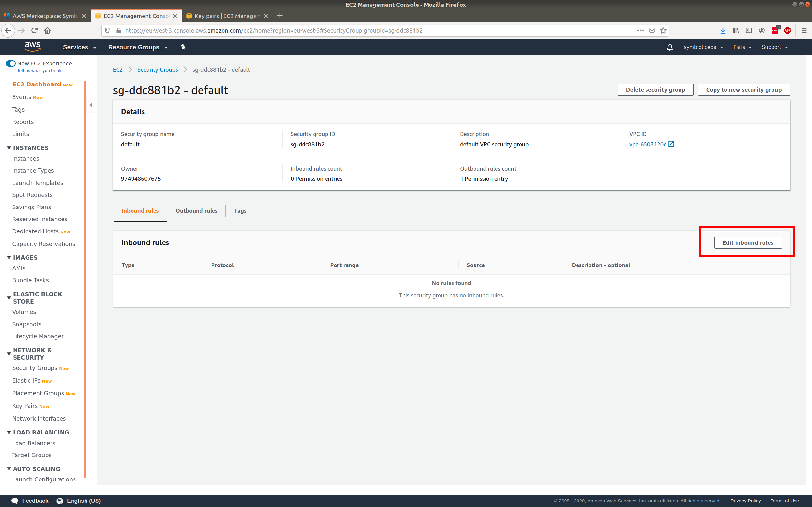
Task: Open the Firefox library icon
Action: (x=736, y=30)
